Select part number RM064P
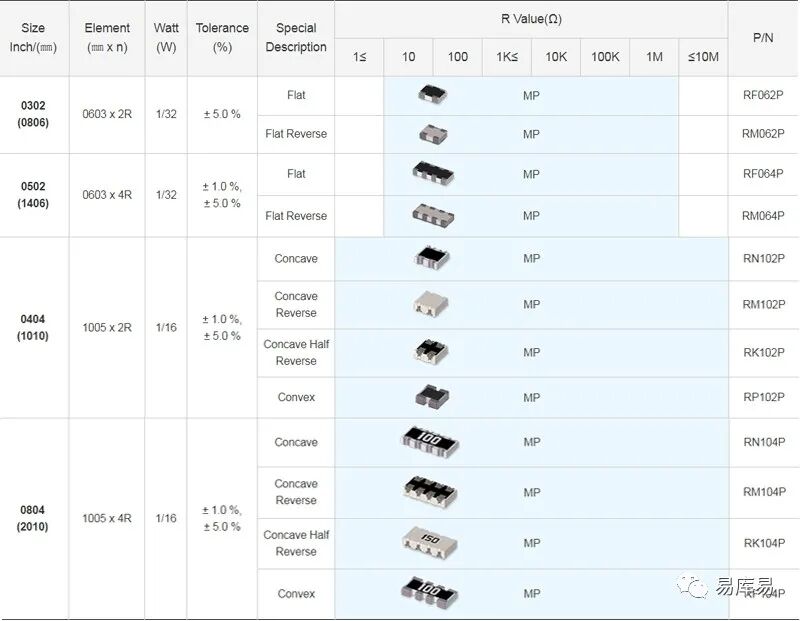 pyautogui.click(x=763, y=216)
